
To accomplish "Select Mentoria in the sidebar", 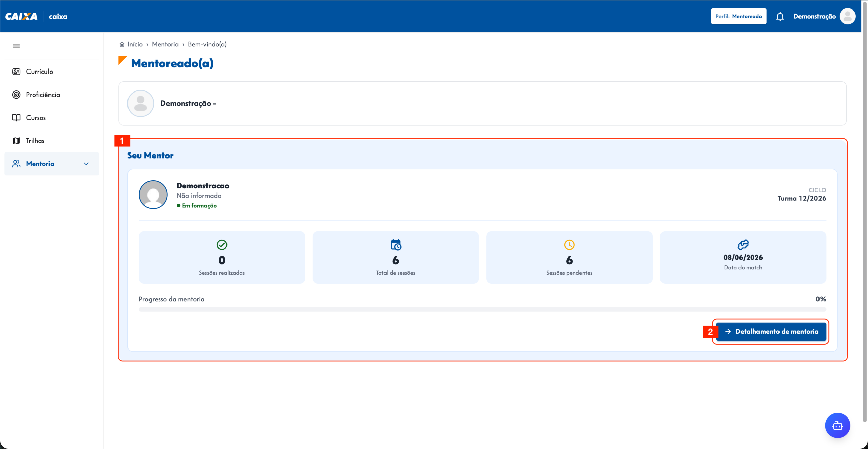I will [x=52, y=164].
